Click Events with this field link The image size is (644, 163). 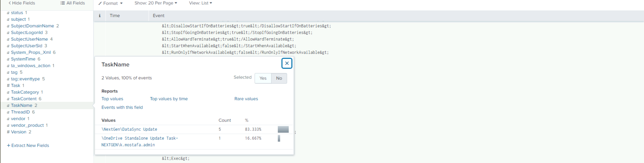[122, 107]
